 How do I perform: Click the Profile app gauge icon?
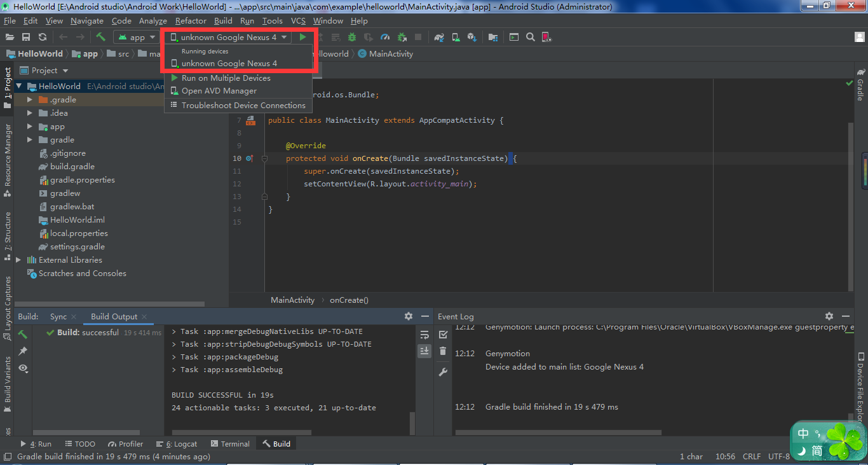pyautogui.click(x=385, y=38)
